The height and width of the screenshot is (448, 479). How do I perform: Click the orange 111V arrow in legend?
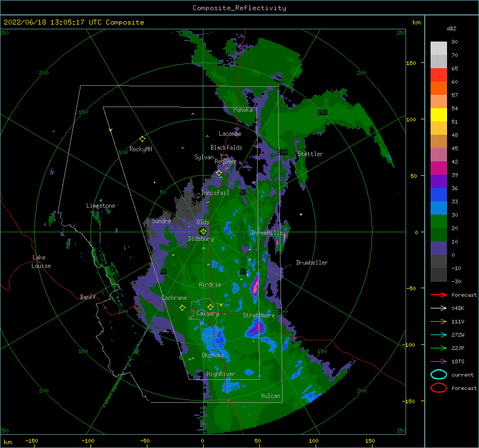tap(439, 321)
